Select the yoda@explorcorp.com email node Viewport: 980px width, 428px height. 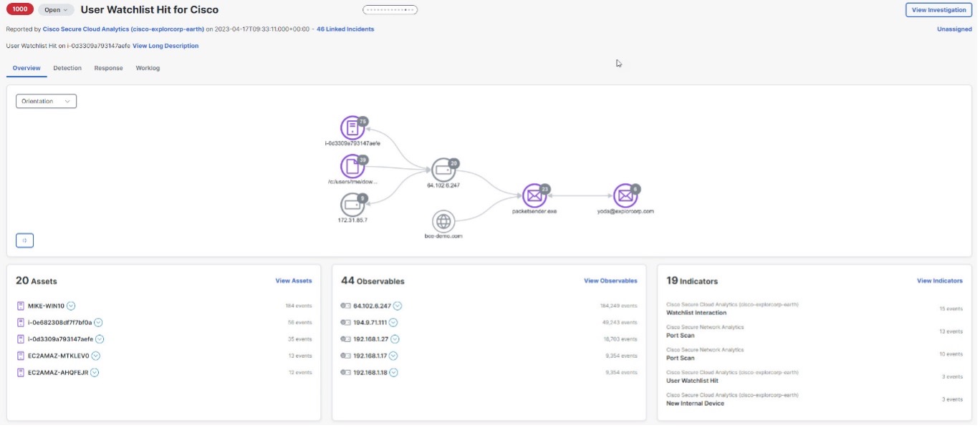pyautogui.click(x=625, y=195)
